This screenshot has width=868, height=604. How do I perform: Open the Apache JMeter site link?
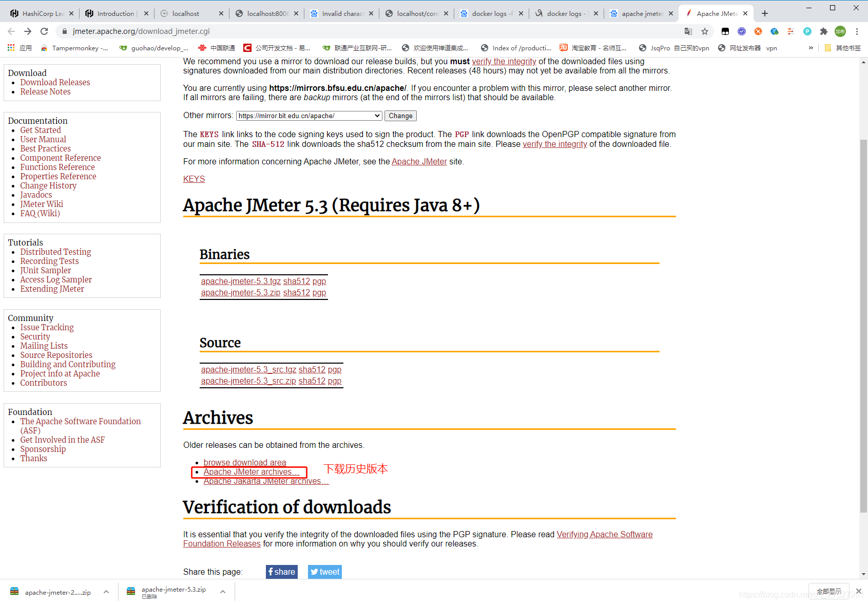pos(419,161)
